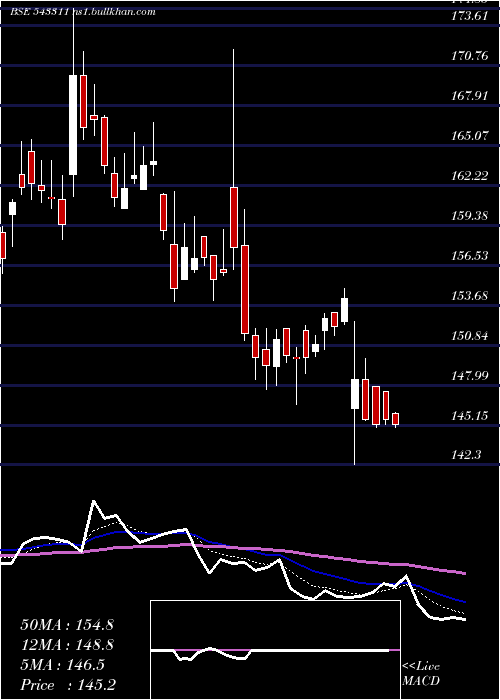Click the BSE stock code label

pos(40,12)
